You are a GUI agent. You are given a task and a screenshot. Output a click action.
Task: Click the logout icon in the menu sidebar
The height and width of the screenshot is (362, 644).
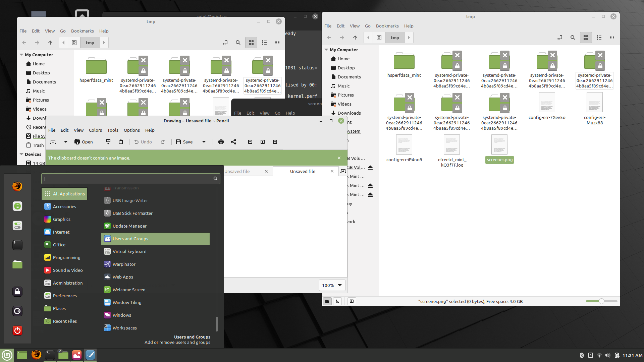click(x=17, y=311)
